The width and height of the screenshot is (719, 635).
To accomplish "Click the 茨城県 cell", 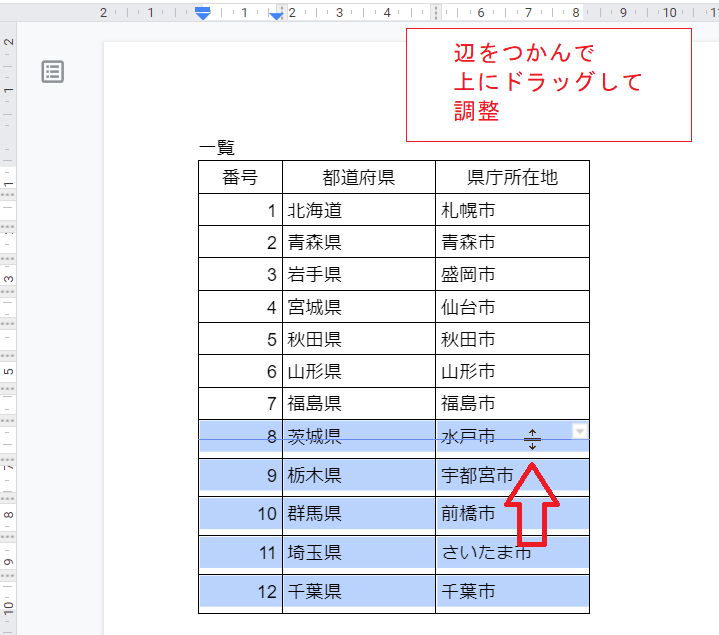I will pos(359,439).
